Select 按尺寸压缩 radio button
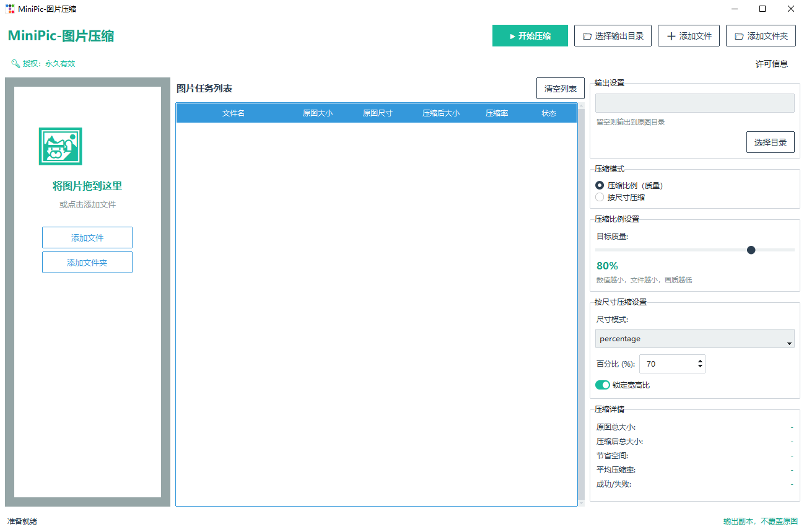The width and height of the screenshot is (804, 532). click(x=600, y=197)
